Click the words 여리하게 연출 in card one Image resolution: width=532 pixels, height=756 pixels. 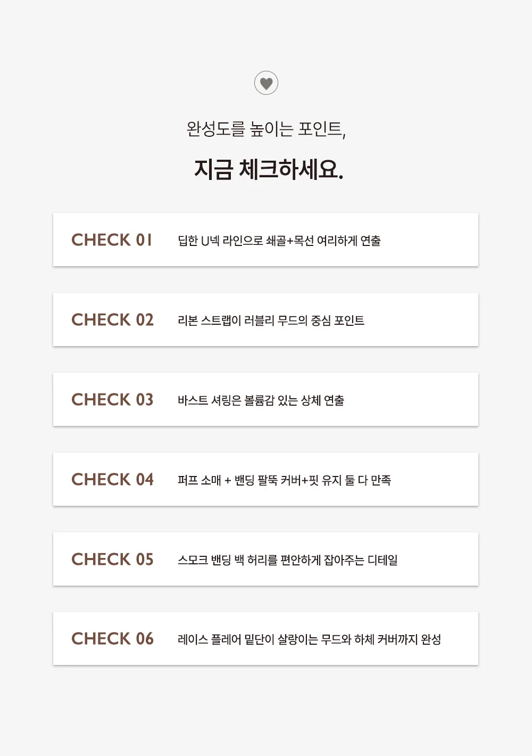click(349, 241)
